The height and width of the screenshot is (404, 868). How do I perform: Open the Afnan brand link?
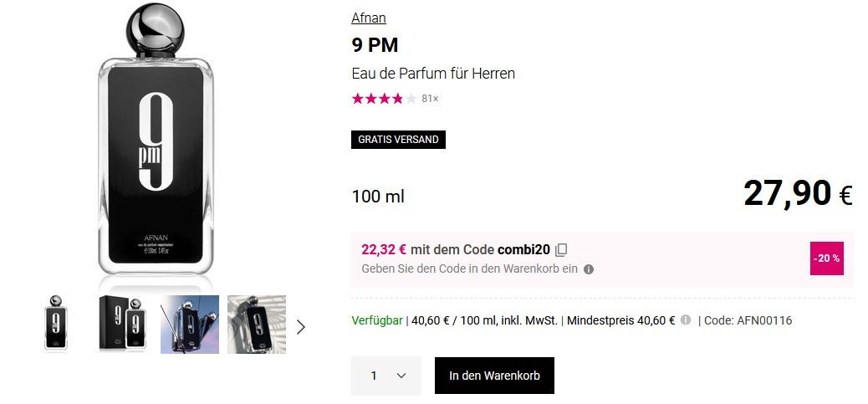[369, 18]
